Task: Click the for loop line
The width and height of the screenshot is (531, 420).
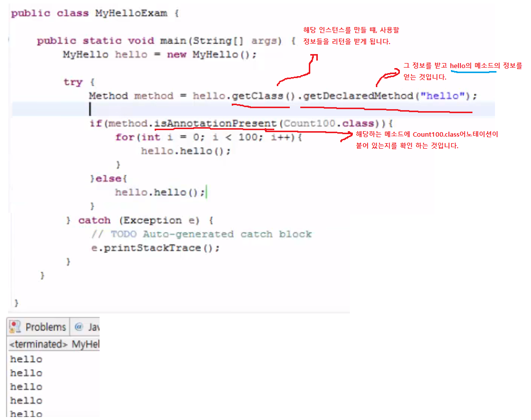Action: click(x=209, y=137)
